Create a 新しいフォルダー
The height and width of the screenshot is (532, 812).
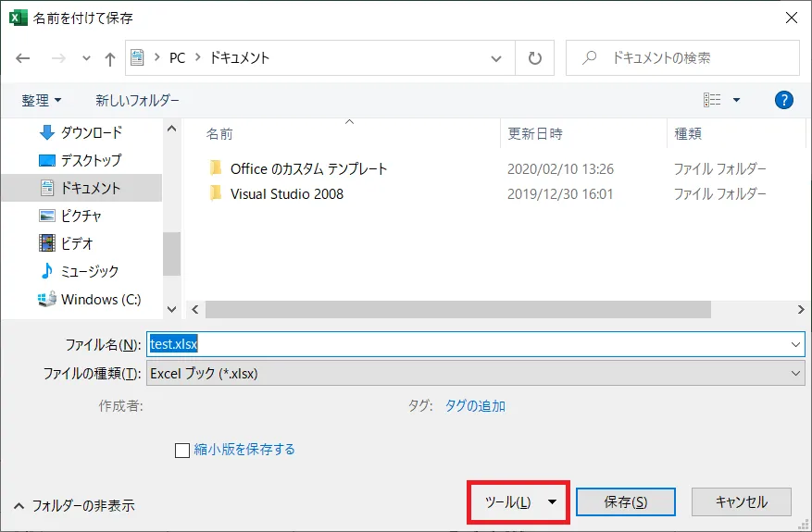tap(137, 100)
